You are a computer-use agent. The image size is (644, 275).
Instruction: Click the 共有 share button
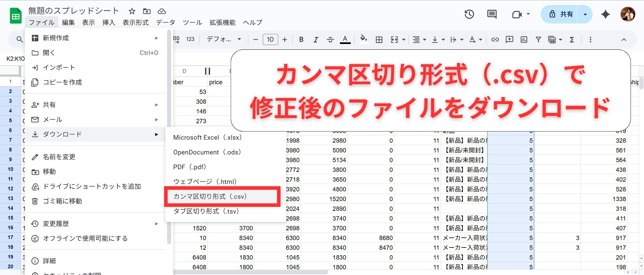[x=561, y=14]
